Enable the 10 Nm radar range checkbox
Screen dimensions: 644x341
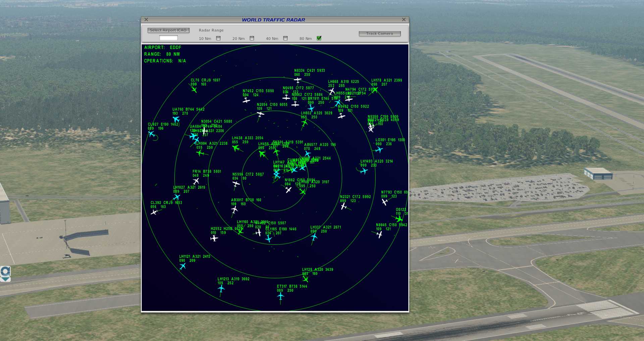click(218, 38)
